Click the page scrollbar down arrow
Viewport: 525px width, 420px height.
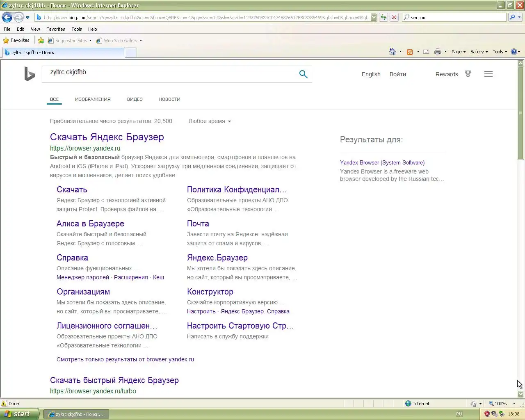pos(521,394)
